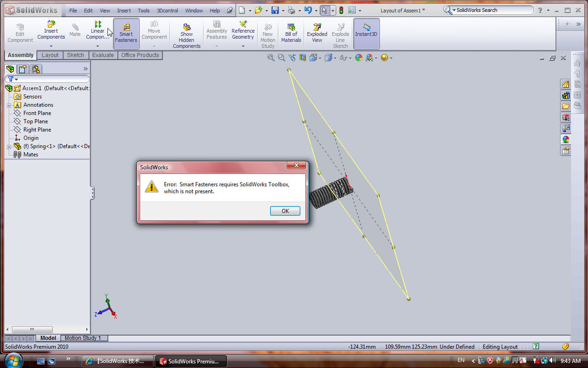Click the New document icon
The height and width of the screenshot is (368, 588).
[x=242, y=10]
